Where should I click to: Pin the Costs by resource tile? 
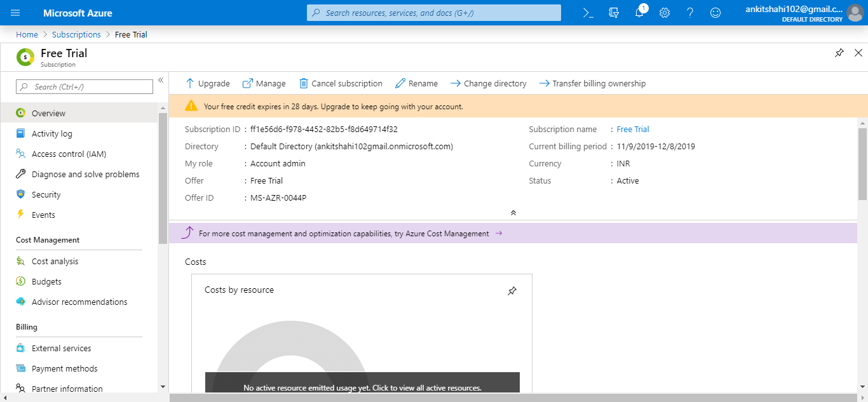pyautogui.click(x=512, y=291)
